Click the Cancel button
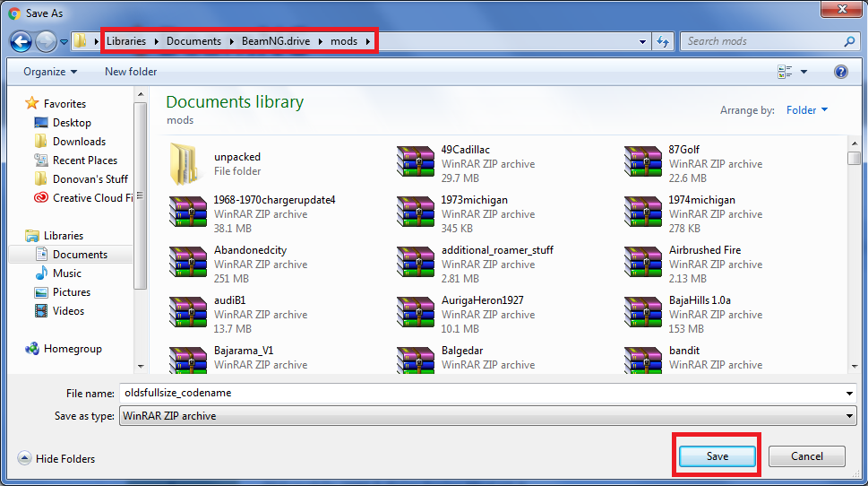Viewport: 868px width, 486px height. [806, 456]
